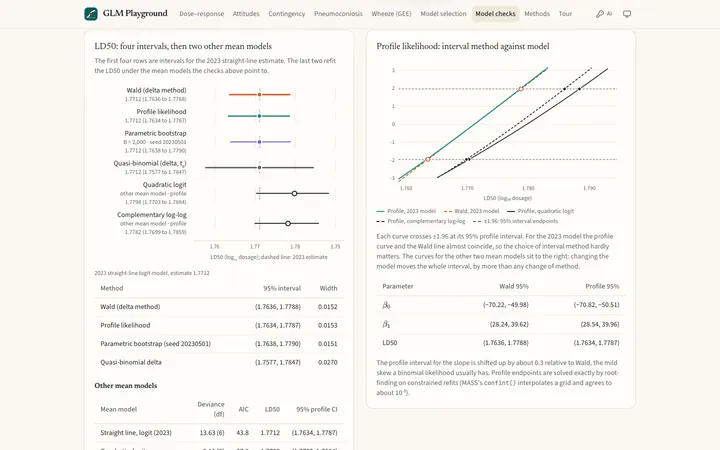720x450 pixels.
Task: Click the lower orange circle on profile curve
Action: coord(428,159)
